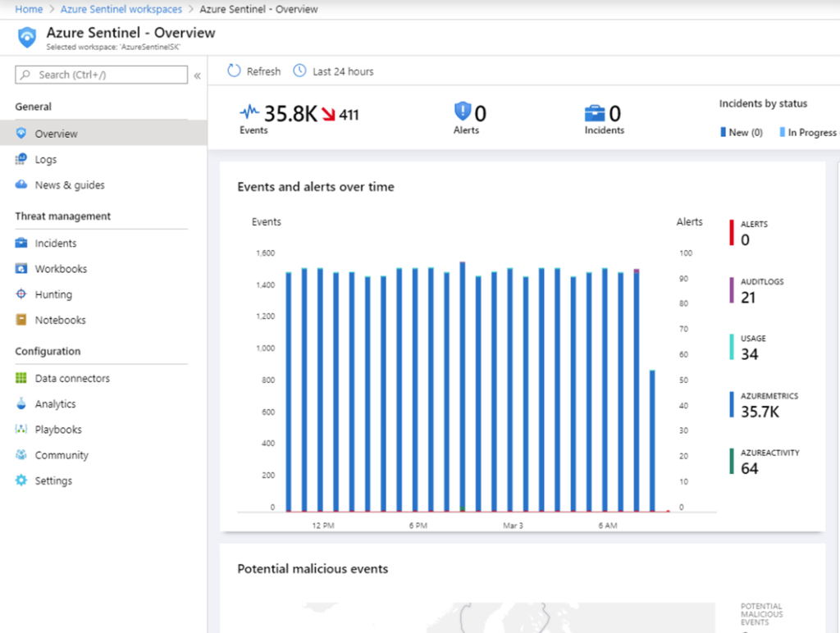Screen dimensions: 840x633
Task: Go to Incidents in Threat management
Action: click(x=103, y=243)
